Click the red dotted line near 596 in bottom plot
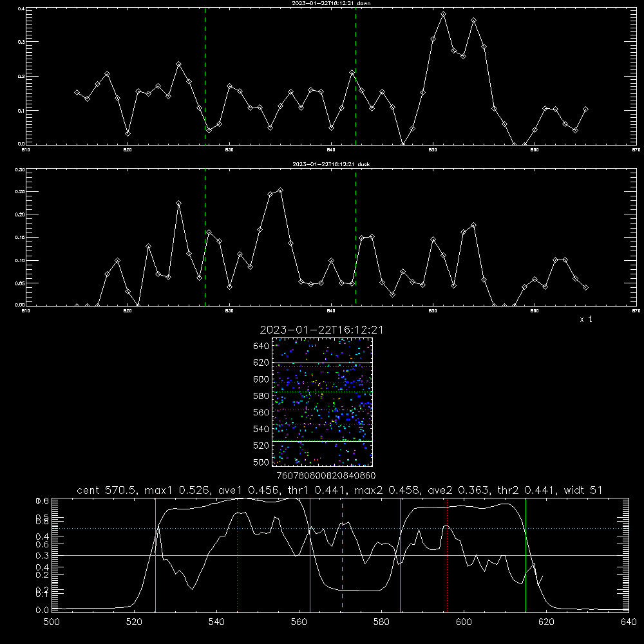The image size is (644, 644). [x=447, y=555]
